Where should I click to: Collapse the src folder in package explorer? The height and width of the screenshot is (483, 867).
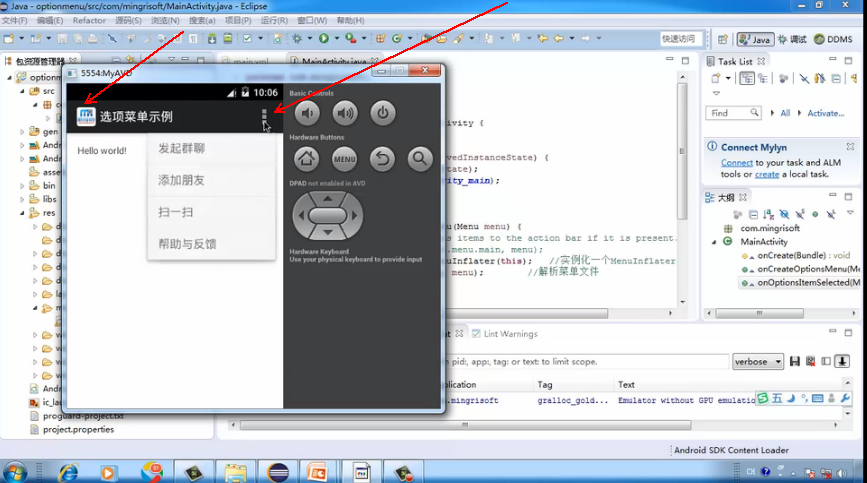(22, 91)
